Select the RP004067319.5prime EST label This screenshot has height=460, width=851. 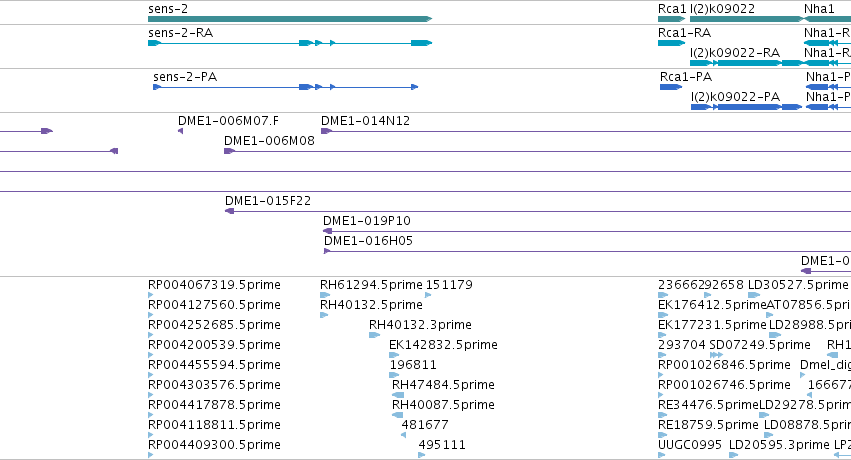[214, 285]
